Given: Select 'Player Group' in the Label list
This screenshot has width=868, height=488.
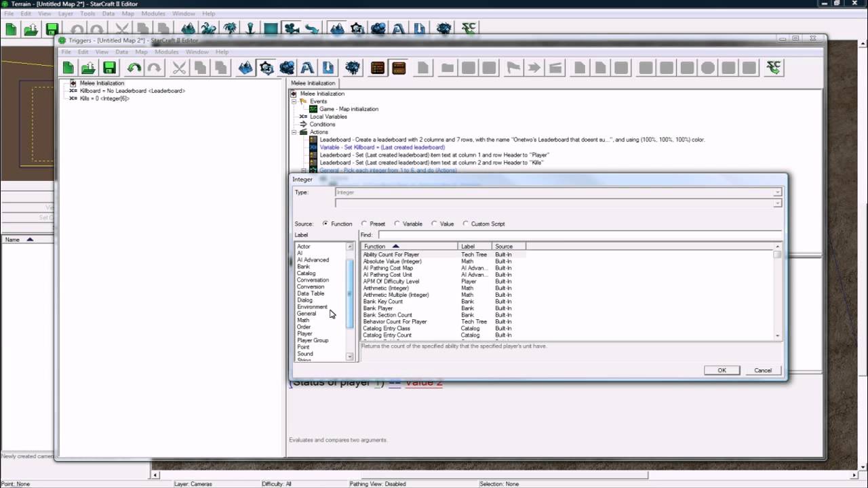Looking at the screenshot, I should click(313, 340).
